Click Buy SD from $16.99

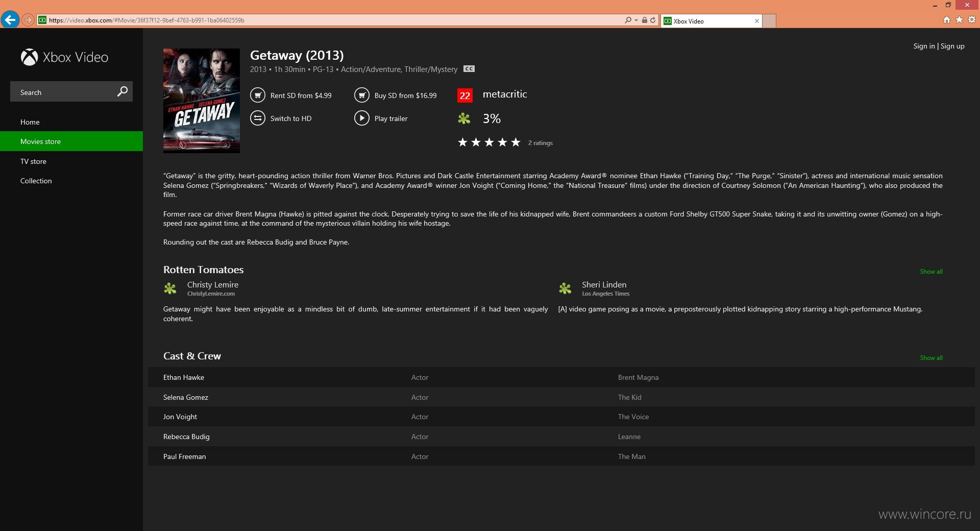click(405, 95)
